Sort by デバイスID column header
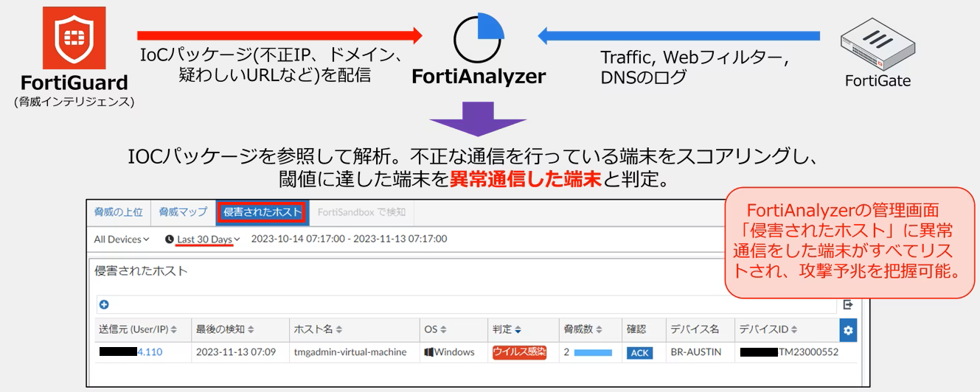Viewport: 980px width, 392px height. pyautogui.click(x=768, y=330)
